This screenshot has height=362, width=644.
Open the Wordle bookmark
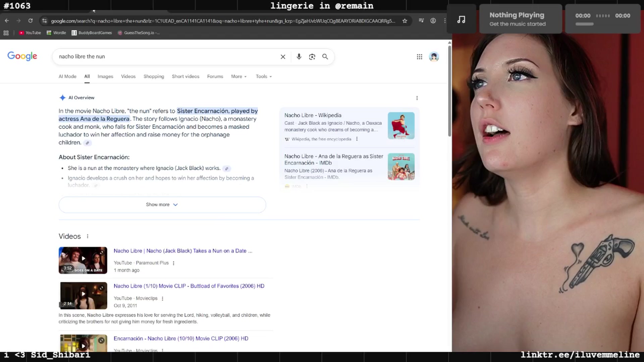pos(56,33)
